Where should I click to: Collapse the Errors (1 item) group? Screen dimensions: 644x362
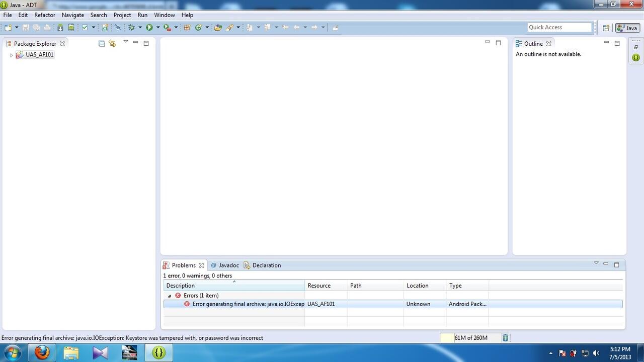coord(169,296)
